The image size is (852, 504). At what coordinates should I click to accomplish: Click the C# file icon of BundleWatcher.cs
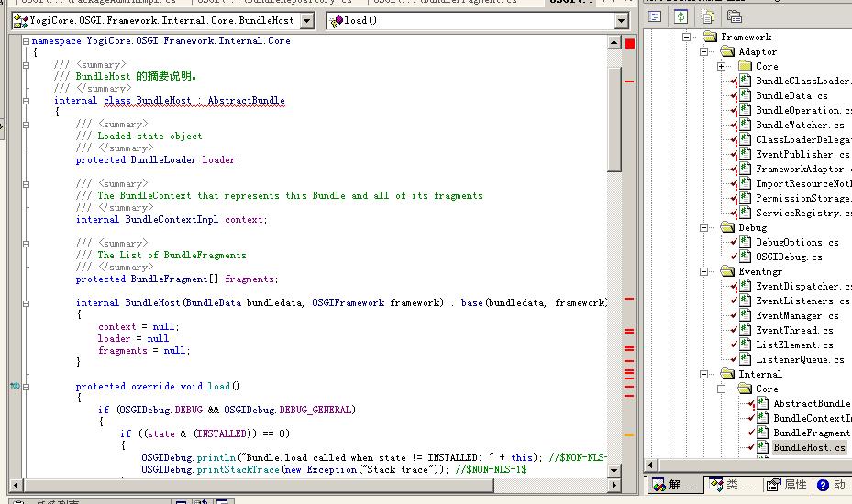[x=746, y=125]
